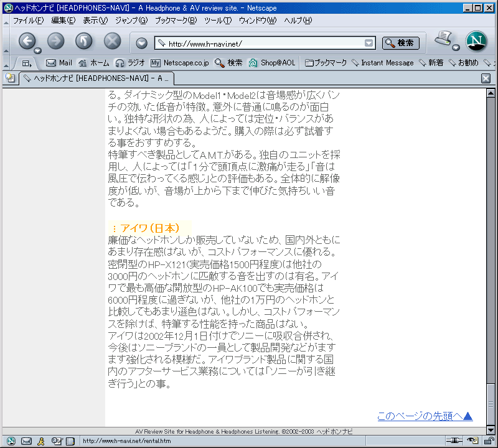The image size is (498, 448).
Task: Open Navigator from the status bar component icon
Action: click(x=11, y=441)
